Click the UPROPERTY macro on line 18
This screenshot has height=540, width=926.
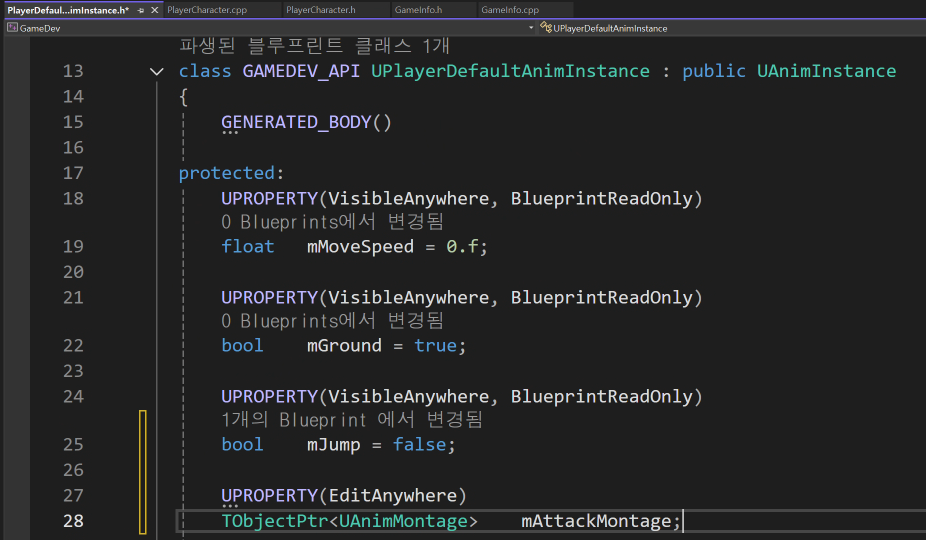coord(270,199)
